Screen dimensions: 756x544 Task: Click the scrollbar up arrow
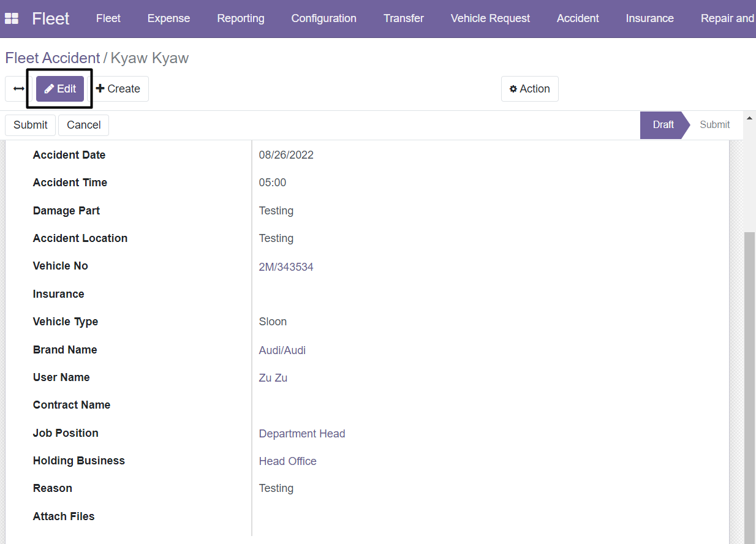tap(749, 117)
